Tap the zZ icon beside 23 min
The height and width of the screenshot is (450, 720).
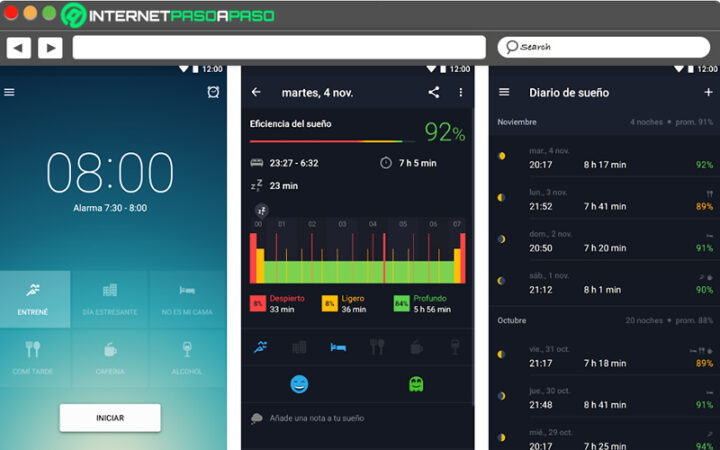click(x=256, y=186)
